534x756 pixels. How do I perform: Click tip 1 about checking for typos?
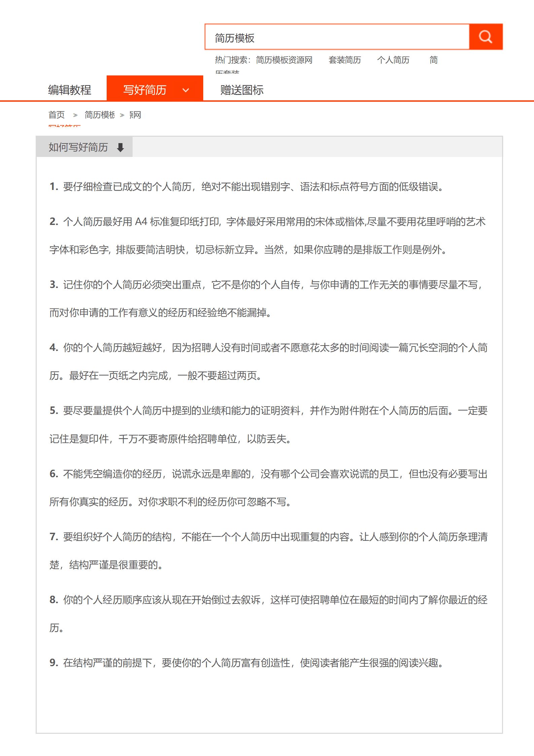pyautogui.click(x=247, y=186)
